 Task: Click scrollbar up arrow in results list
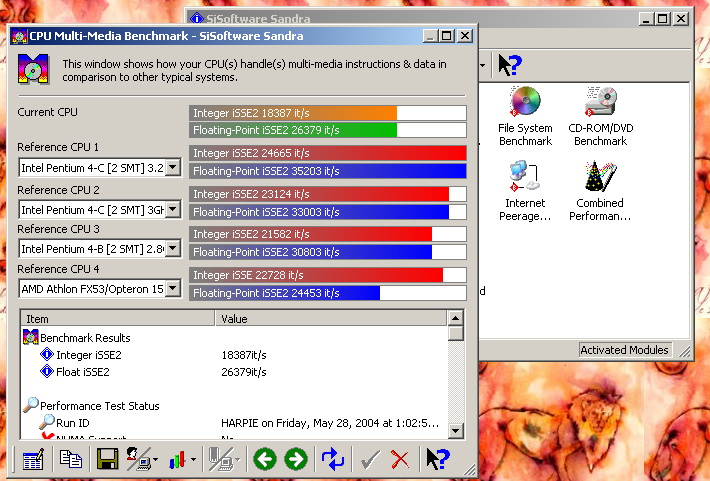coord(456,318)
